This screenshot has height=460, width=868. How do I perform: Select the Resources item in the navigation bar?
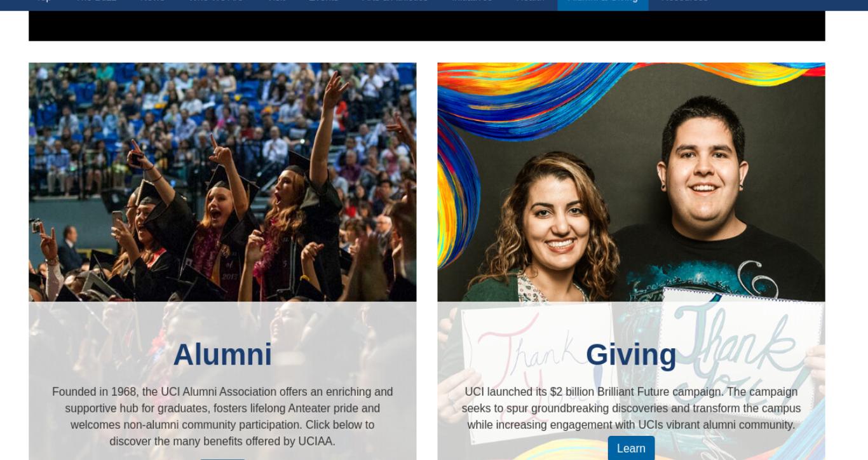[684, 3]
